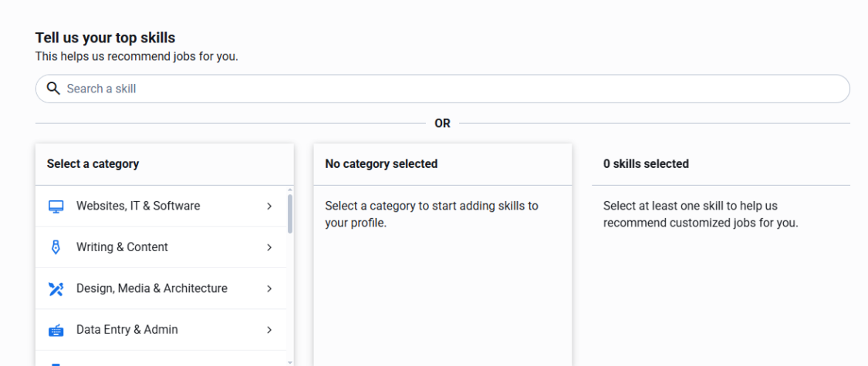868x366 pixels.
Task: Click the This helps us recommend jobs text
Action: point(137,56)
